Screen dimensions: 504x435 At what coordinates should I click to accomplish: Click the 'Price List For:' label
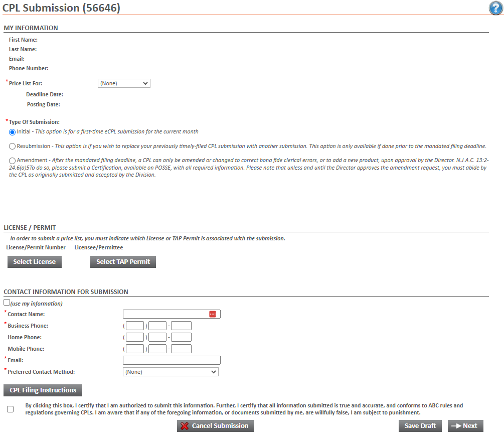click(26, 84)
